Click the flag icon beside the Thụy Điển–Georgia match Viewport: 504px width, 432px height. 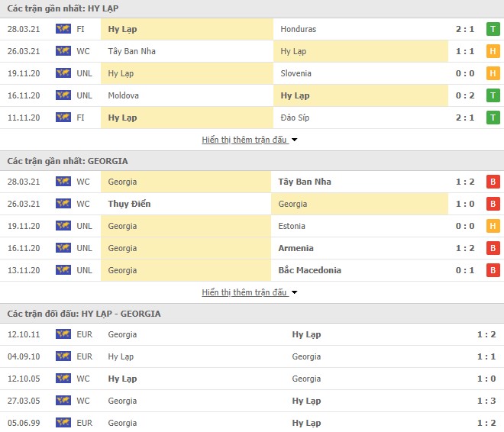coord(63,204)
